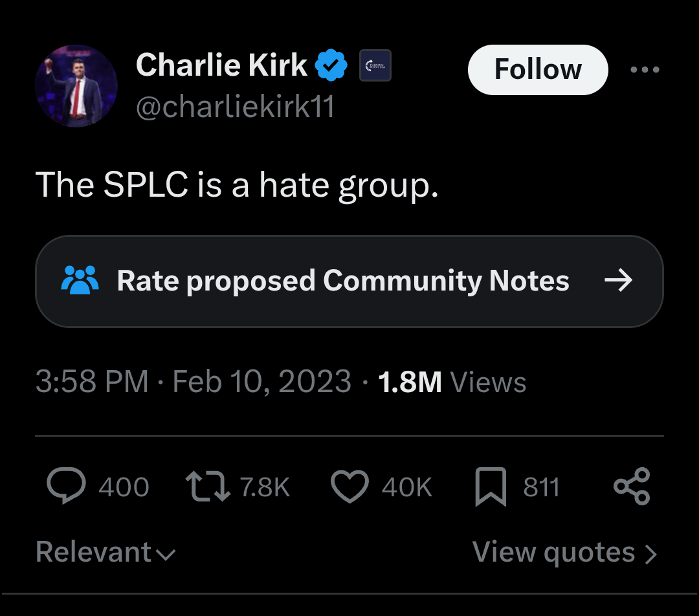This screenshot has height=616, width=699.
Task: Click the Charlie Kirk display name
Action: click(222, 65)
